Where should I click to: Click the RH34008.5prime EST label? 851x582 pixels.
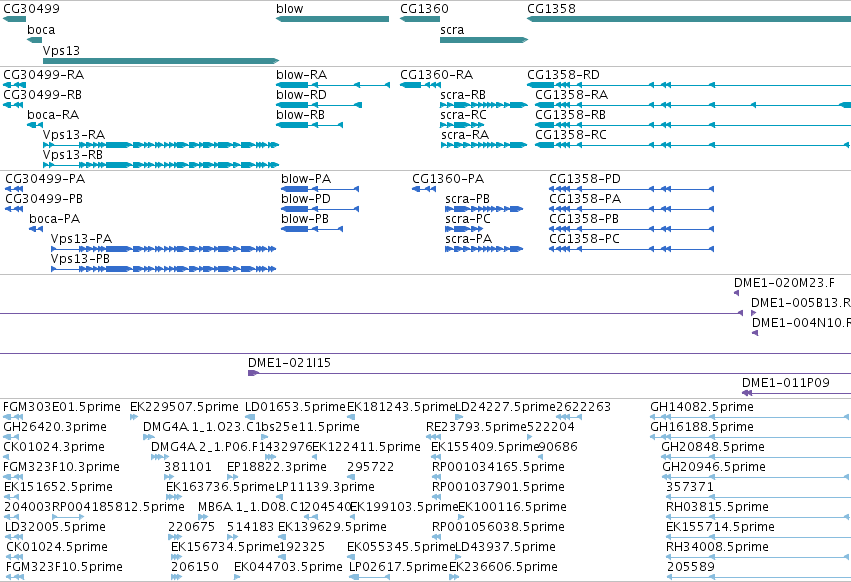[x=717, y=547]
